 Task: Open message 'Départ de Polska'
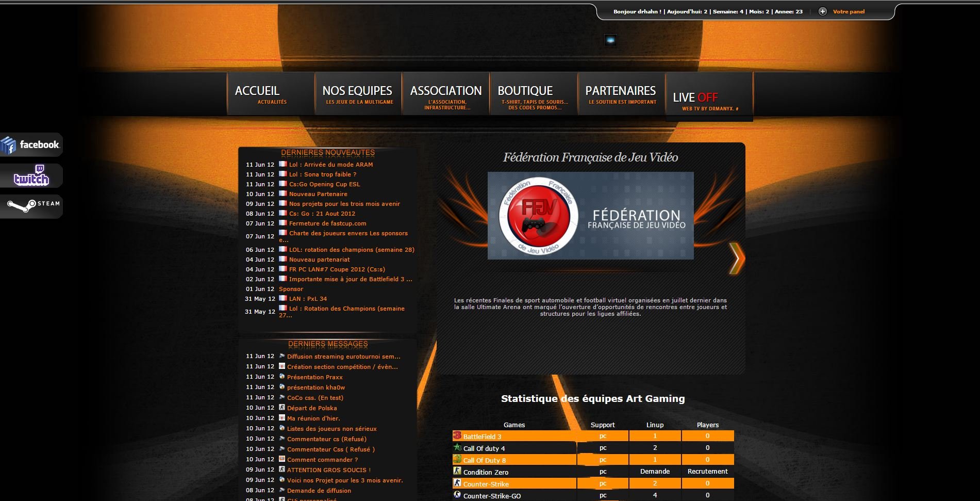[x=312, y=408]
